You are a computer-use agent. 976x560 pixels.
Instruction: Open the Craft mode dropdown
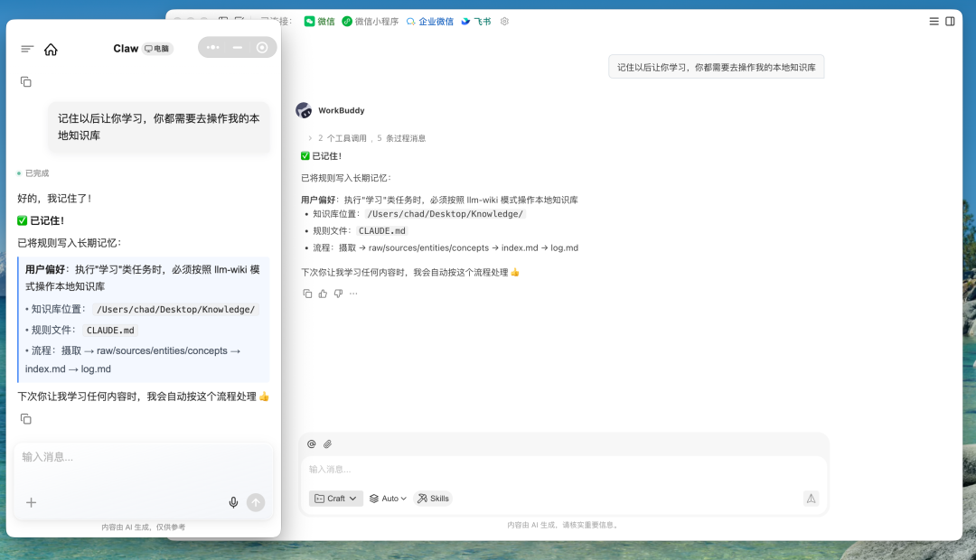click(x=335, y=498)
